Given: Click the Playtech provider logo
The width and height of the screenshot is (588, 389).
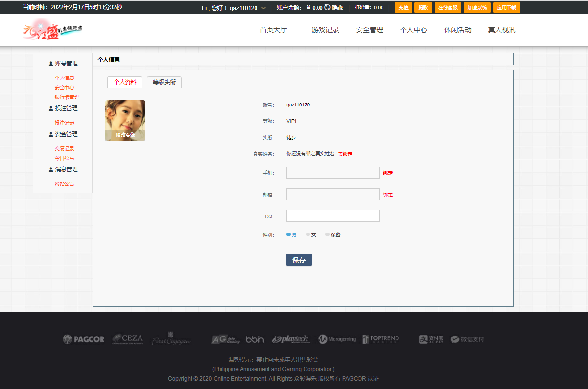Looking at the screenshot, I should pos(291,339).
